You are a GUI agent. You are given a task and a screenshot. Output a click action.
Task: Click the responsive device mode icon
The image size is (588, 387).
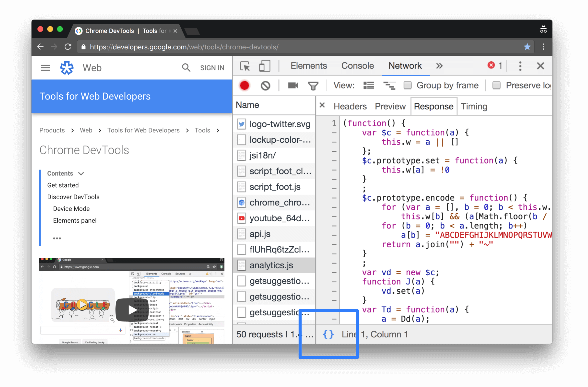point(264,66)
